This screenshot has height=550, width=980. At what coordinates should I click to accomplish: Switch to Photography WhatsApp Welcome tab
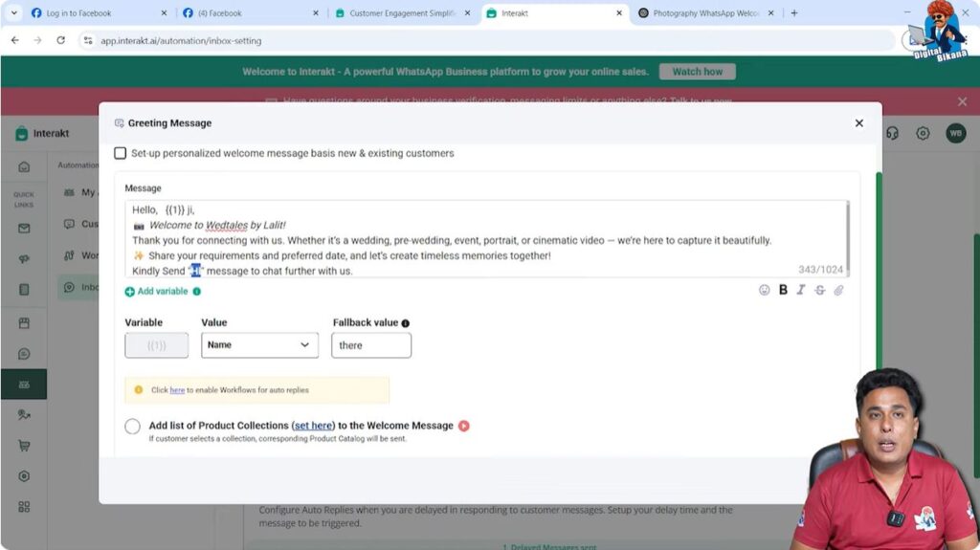click(x=705, y=13)
